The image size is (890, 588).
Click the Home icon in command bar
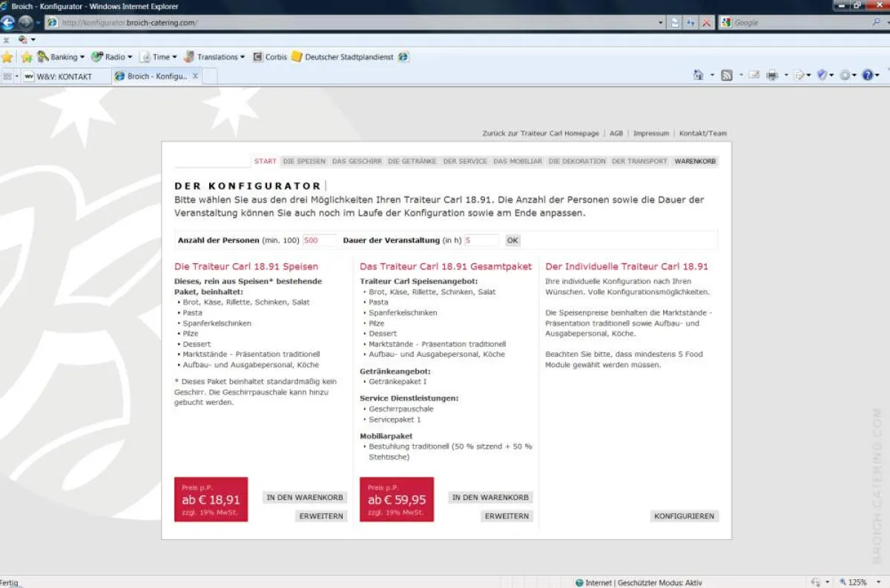pos(698,76)
